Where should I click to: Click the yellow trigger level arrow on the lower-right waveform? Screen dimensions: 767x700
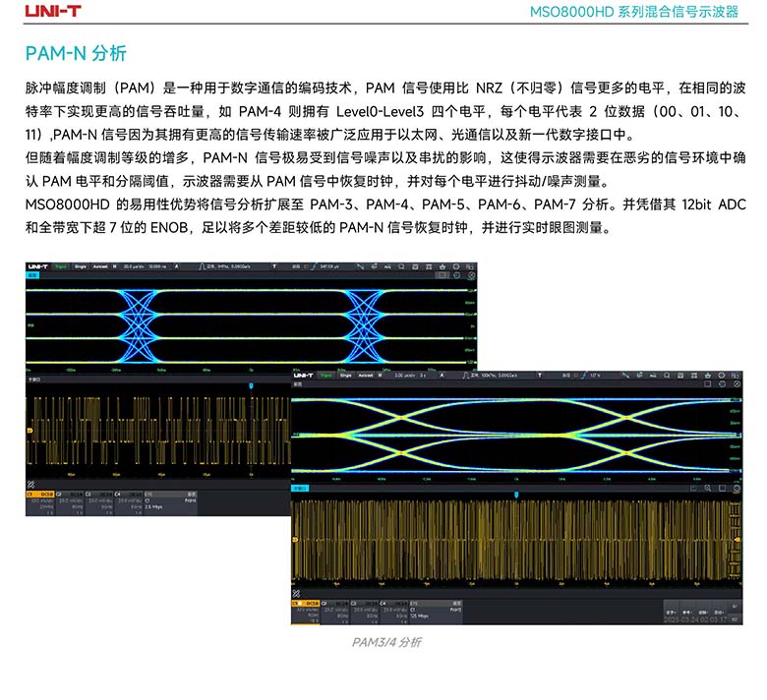point(737,538)
